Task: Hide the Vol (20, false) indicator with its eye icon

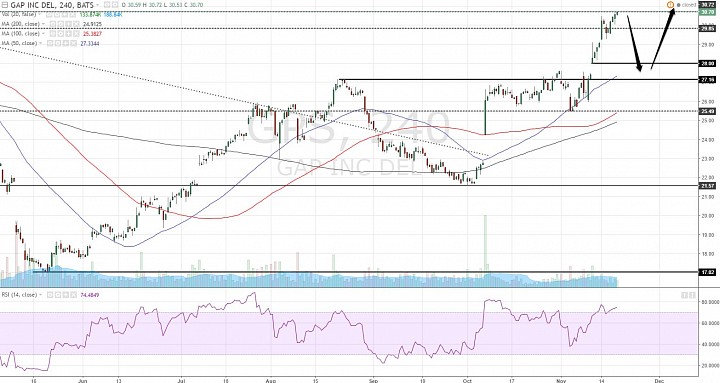Action: (x=49, y=14)
